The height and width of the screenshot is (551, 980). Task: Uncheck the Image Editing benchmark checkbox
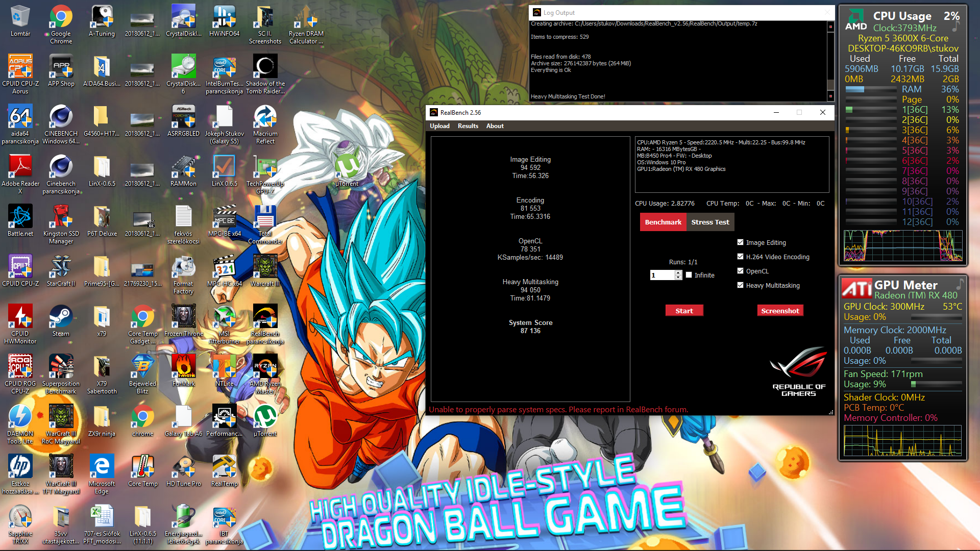tap(740, 242)
